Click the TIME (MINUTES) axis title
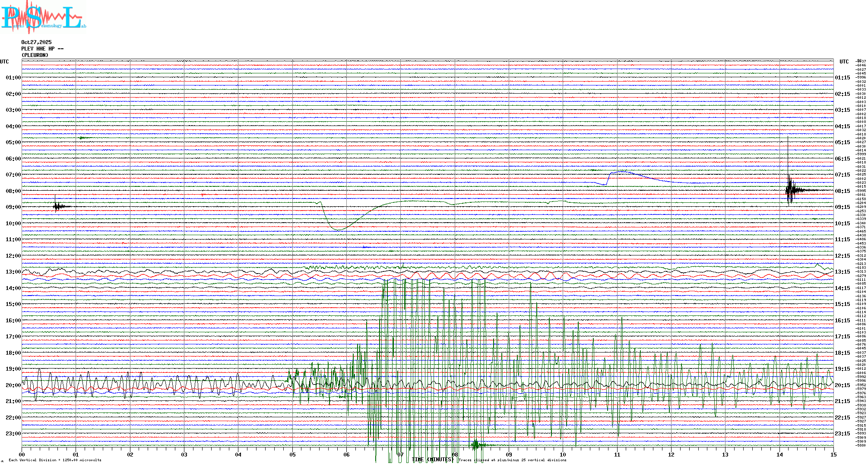Viewport: 868px width, 466px height. tap(432, 460)
